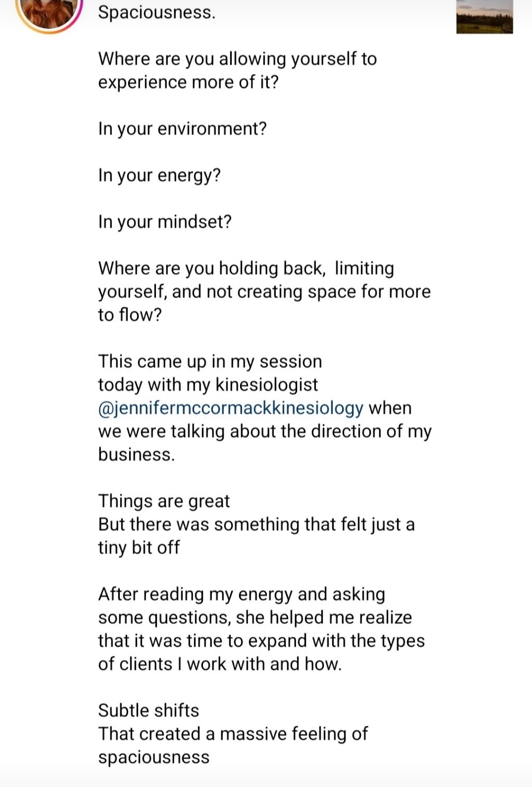Select "today with my kinesiologist" text
Image resolution: width=532 pixels, height=787 pixels.
coord(208,385)
